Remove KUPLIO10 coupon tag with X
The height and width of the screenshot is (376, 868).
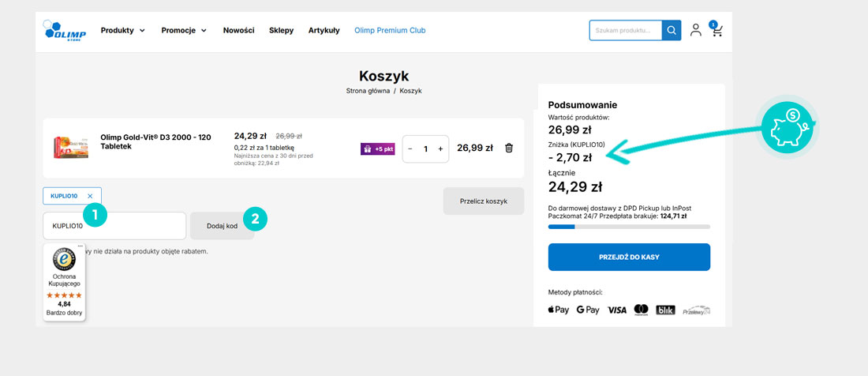(90, 196)
